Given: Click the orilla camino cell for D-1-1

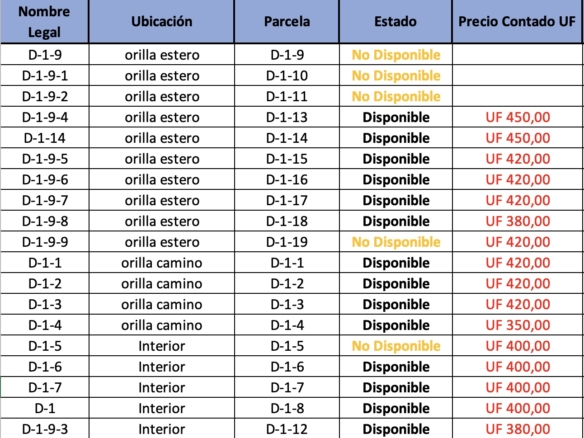Looking at the screenshot, I should click(x=161, y=263).
